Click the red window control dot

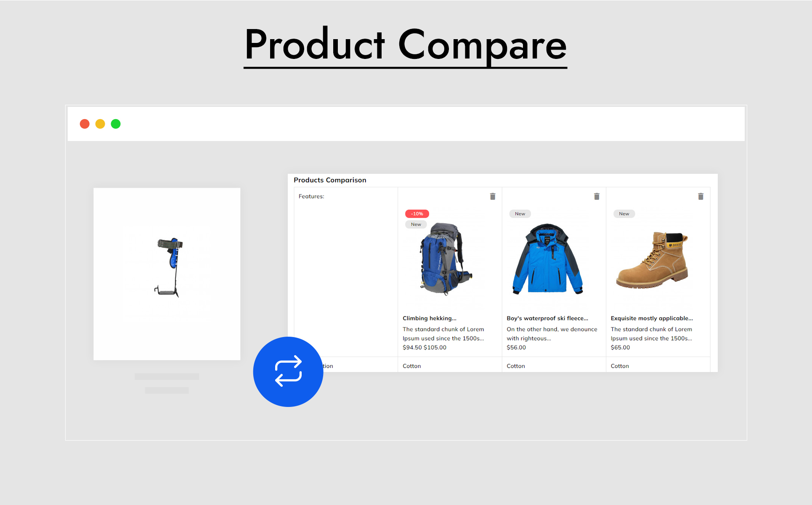click(85, 124)
